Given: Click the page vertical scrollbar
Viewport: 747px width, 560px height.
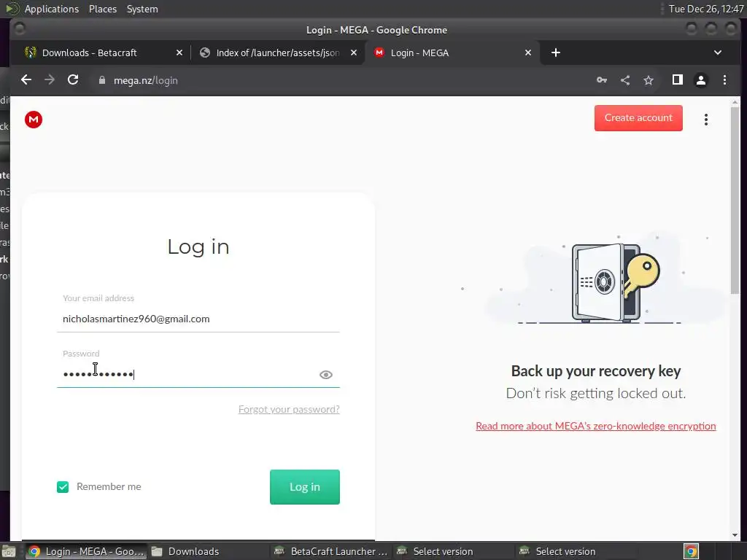Looking at the screenshot, I should click(735, 200).
